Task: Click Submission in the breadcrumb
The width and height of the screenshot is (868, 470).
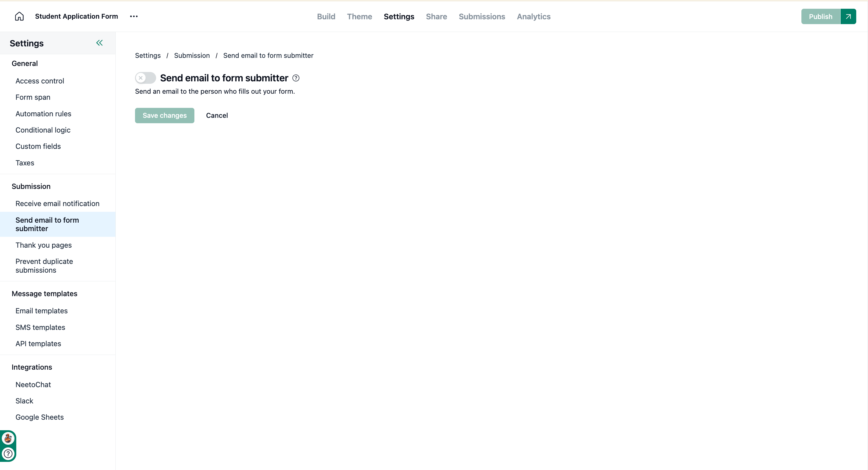Action: 192,56
